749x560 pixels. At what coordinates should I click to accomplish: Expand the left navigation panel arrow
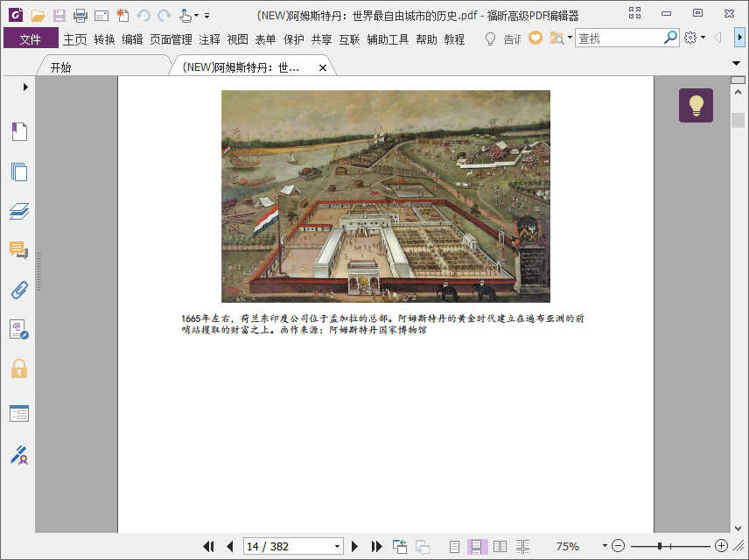(25, 87)
